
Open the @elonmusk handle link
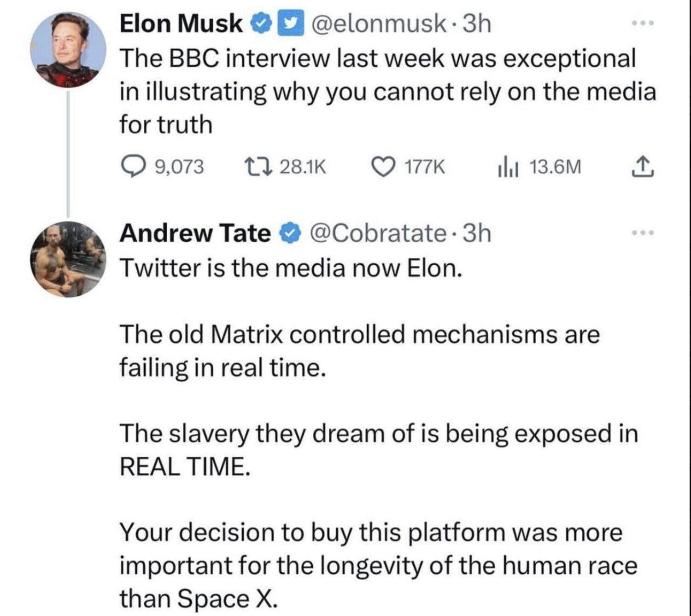click(378, 23)
